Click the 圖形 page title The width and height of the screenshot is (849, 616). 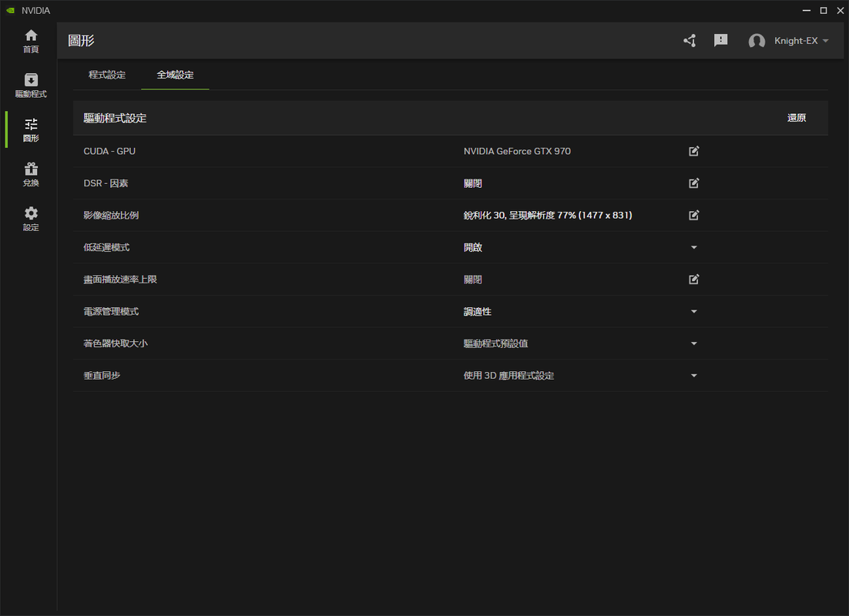(81, 41)
